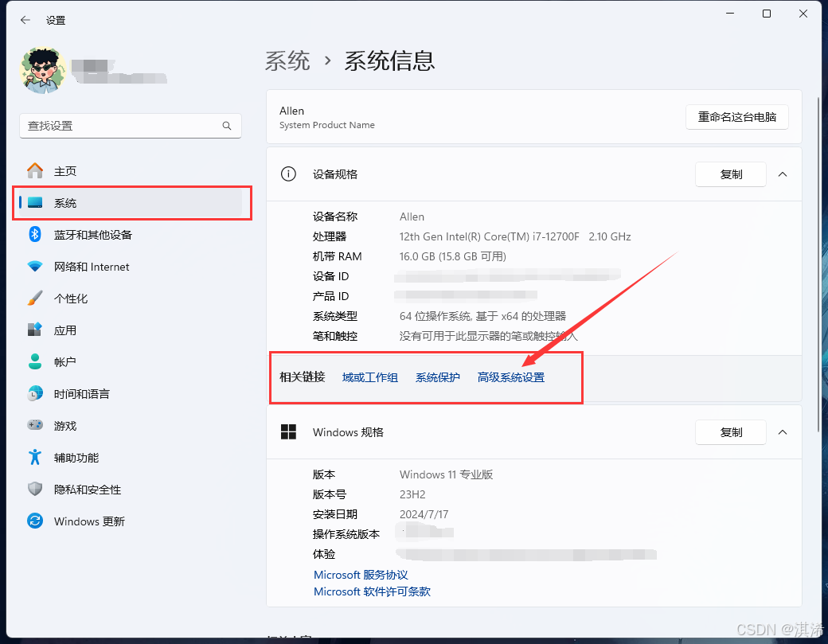Open 域或工作组 link
Screen dimensions: 828x644
[369, 377]
